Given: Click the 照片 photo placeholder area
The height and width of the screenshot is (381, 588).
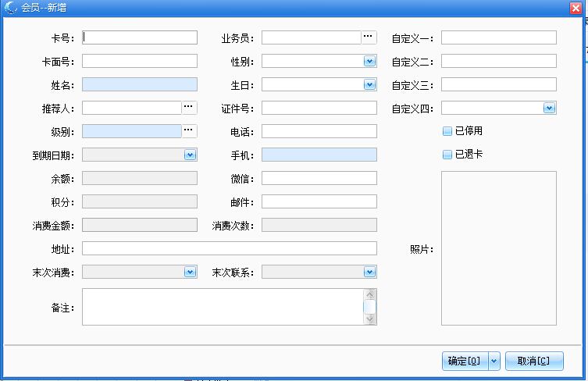Looking at the screenshot, I should tap(498, 248).
